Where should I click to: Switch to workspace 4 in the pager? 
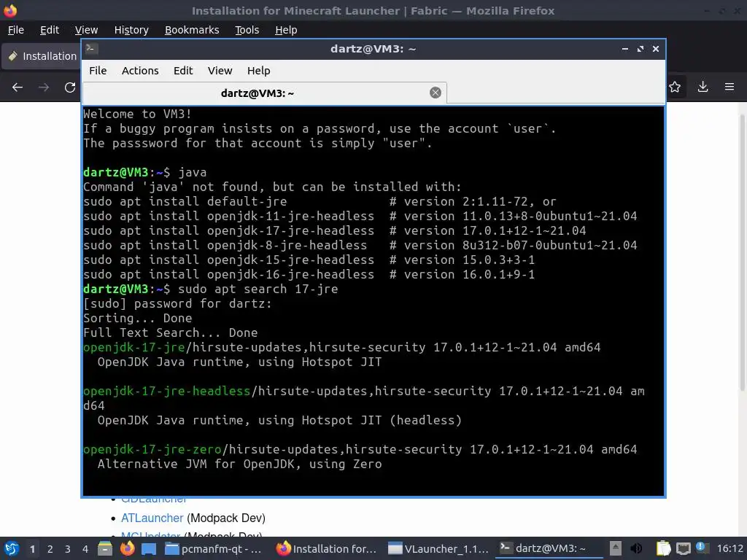[x=85, y=549]
